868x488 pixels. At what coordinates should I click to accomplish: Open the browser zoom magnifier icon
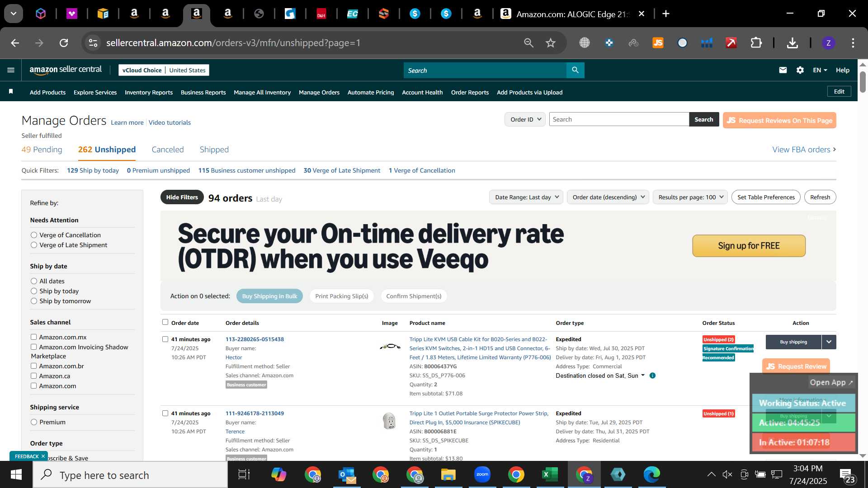coord(528,43)
